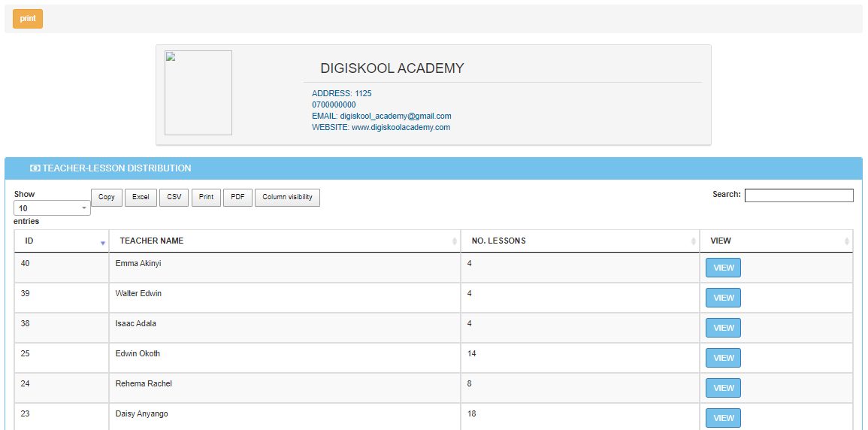View lessons for Emma Akinyi
The image size is (868, 430).
click(x=723, y=268)
